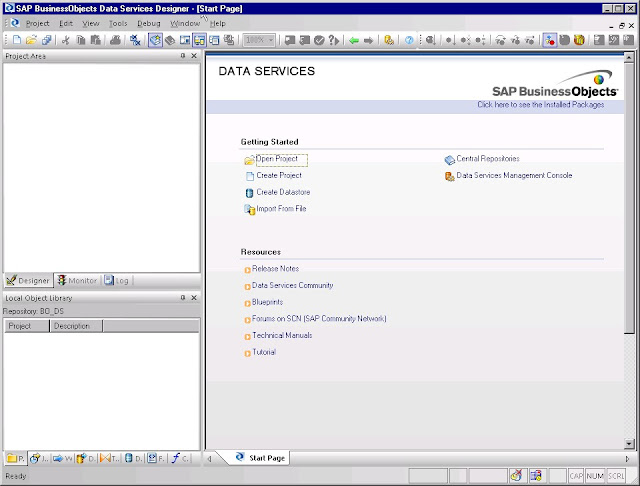Click the Print toolbar icon

[116, 40]
